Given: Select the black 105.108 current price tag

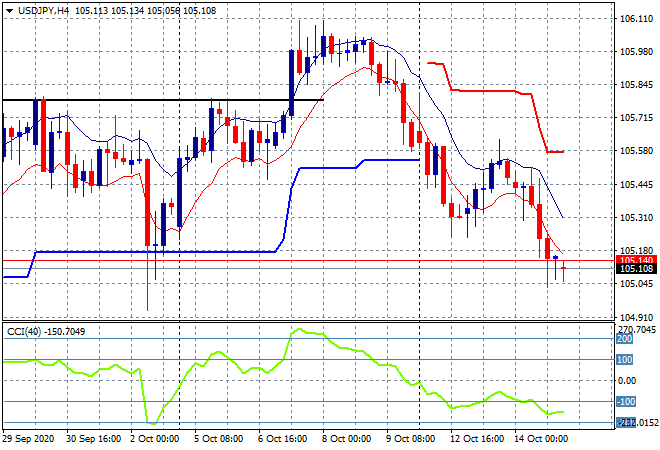Looking at the screenshot, I should click(635, 269).
